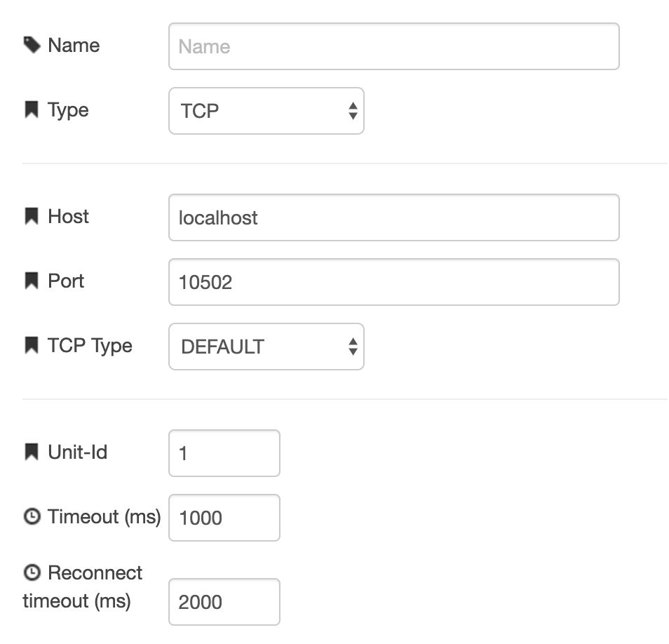The width and height of the screenshot is (669, 644).
Task: Click the arrows on the Type select box
Action: pyautogui.click(x=353, y=111)
